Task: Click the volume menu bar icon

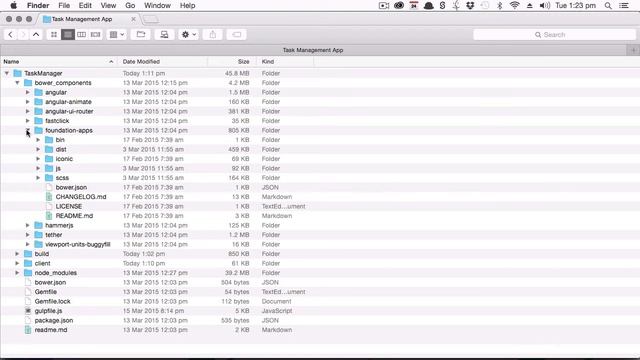Action: 544,6
